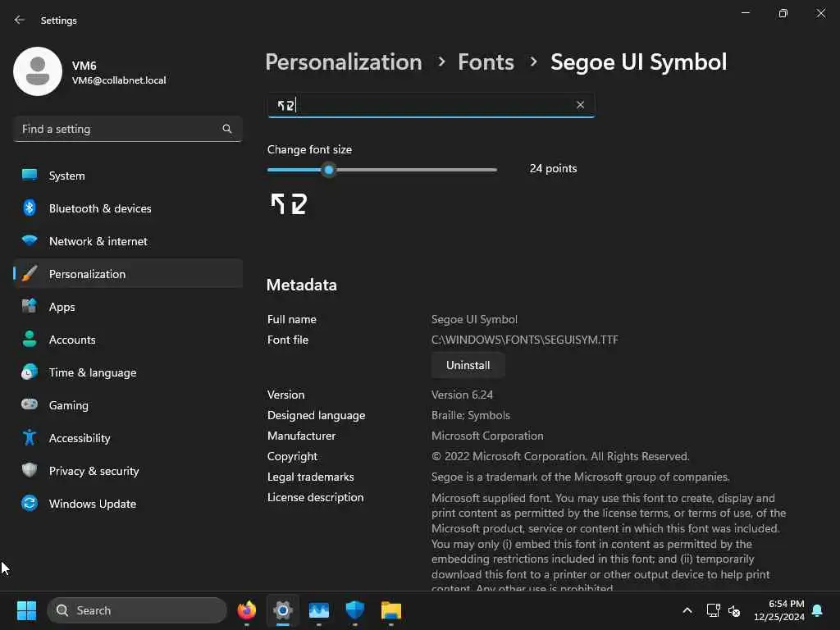
Task: Click the '24 points' size label
Action: [553, 168]
